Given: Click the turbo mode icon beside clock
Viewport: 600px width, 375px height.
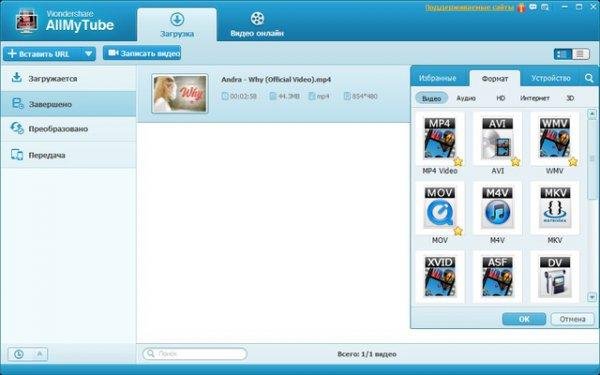Looking at the screenshot, I should [39, 354].
